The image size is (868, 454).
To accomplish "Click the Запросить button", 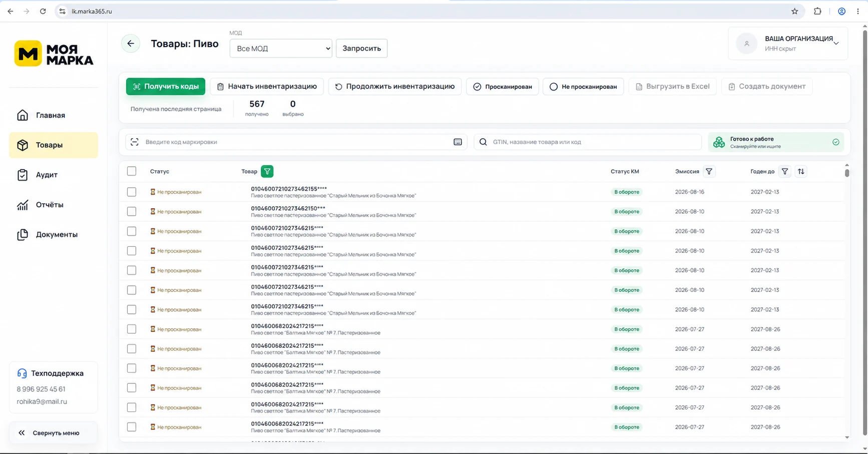I will coord(361,49).
